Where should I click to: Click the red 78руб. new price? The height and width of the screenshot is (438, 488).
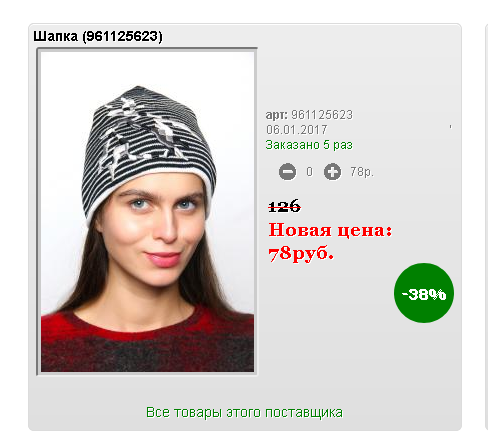coord(301,254)
